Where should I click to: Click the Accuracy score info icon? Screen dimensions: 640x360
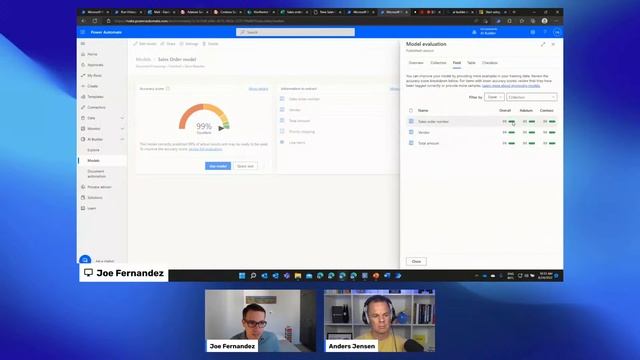click(x=168, y=89)
